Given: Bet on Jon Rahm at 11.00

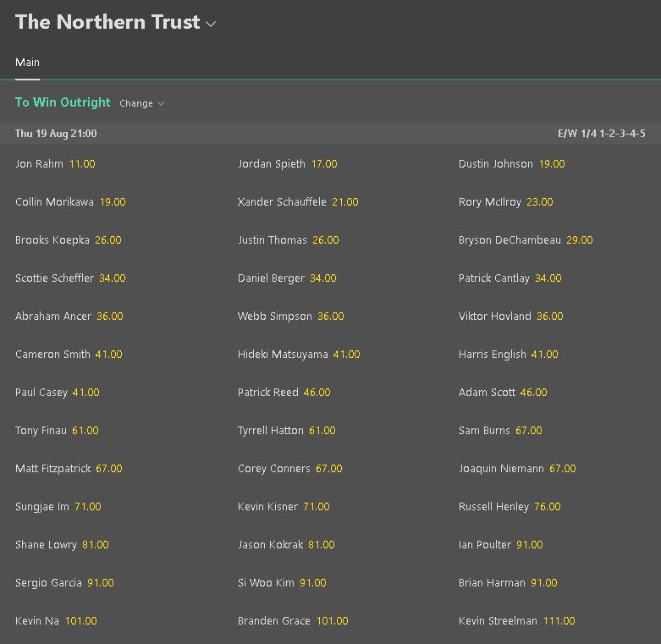Looking at the screenshot, I should point(82,164).
